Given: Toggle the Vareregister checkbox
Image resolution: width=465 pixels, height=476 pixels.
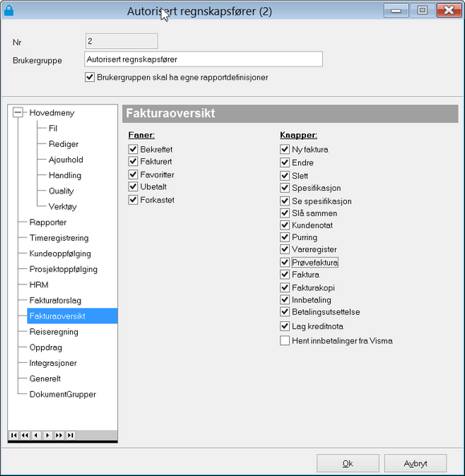Looking at the screenshot, I should click(x=284, y=249).
